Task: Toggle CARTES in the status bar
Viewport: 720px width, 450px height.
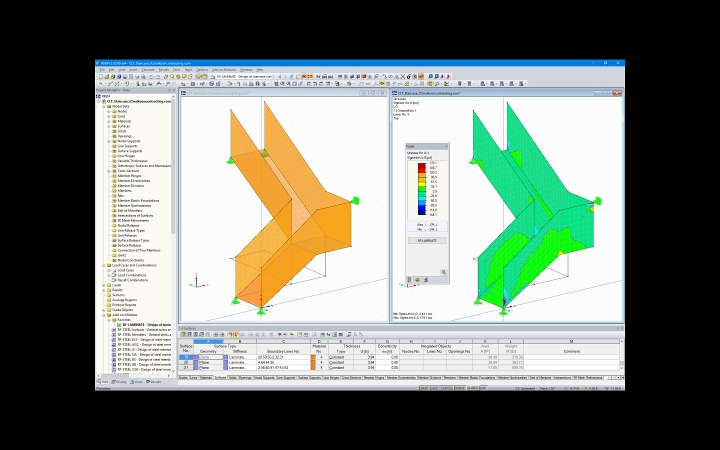Action: [x=446, y=388]
